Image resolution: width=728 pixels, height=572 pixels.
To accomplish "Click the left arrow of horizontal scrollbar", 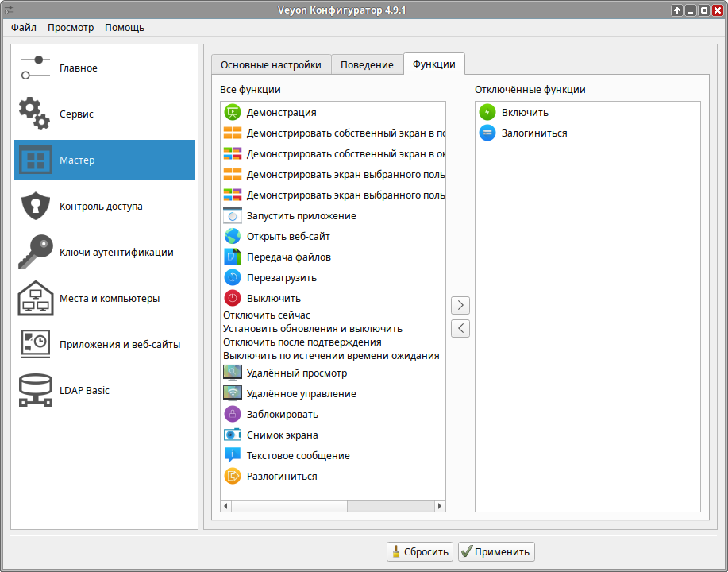I will point(226,506).
